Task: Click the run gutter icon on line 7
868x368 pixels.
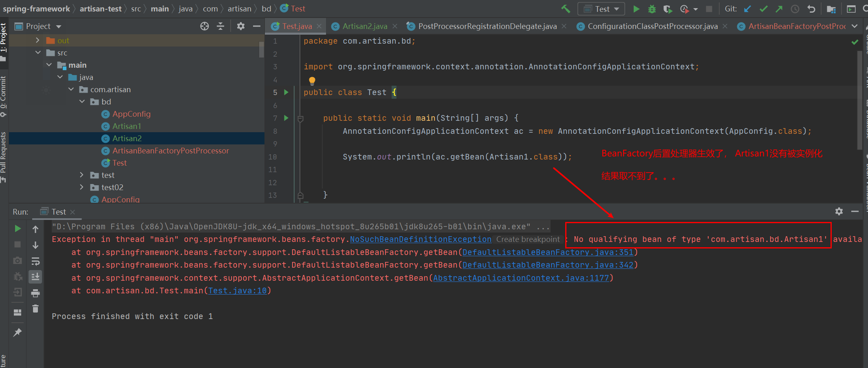Action: 286,118
